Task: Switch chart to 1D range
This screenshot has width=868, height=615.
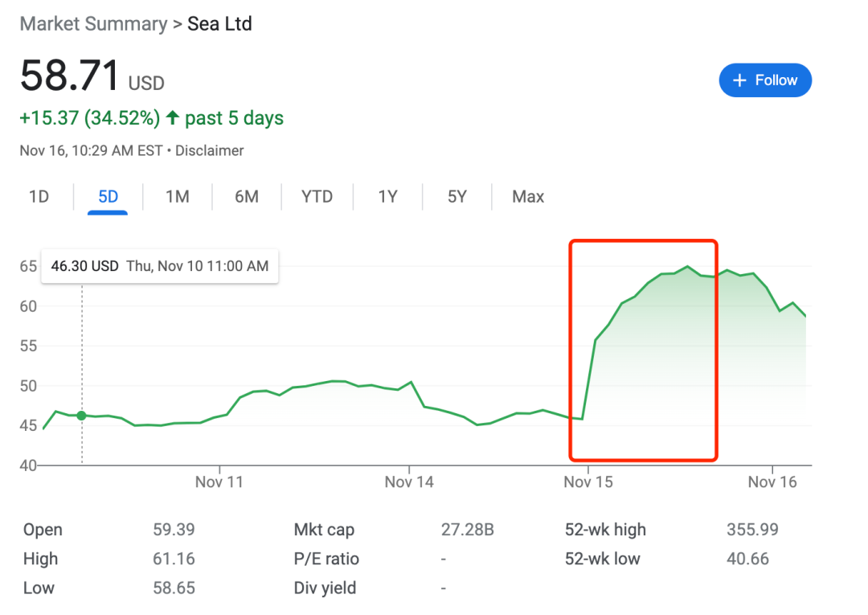Action: (39, 196)
